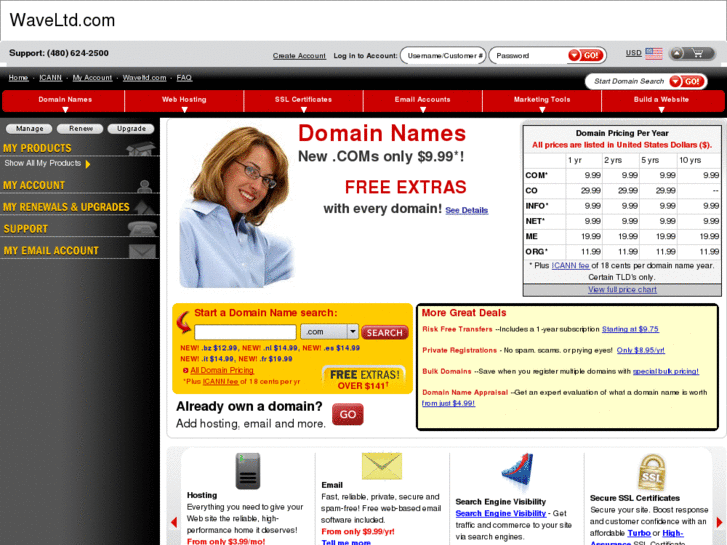Click from just $4.99! link
Viewport: 727px width, 545px height.
448,403
